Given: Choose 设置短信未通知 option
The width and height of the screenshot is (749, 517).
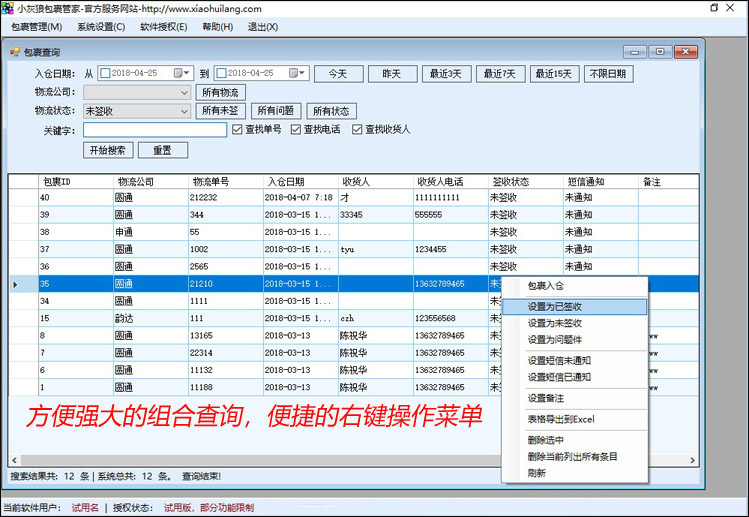Looking at the screenshot, I should pyautogui.click(x=574, y=361).
